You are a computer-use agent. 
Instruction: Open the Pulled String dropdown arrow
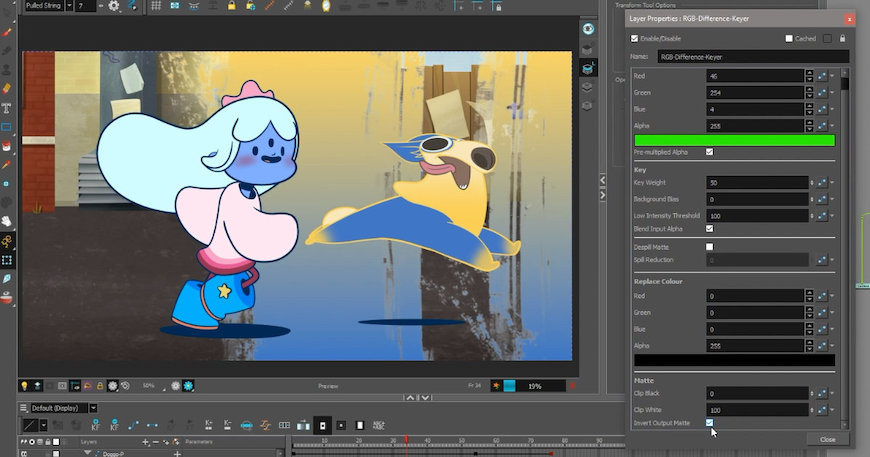(69, 6)
